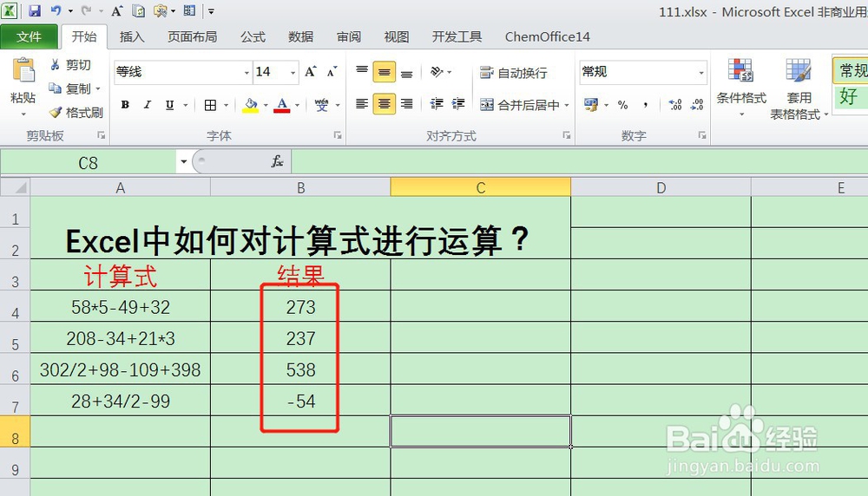868x496 pixels.
Task: Toggle 合并后居中 merge and center
Action: coord(520,105)
